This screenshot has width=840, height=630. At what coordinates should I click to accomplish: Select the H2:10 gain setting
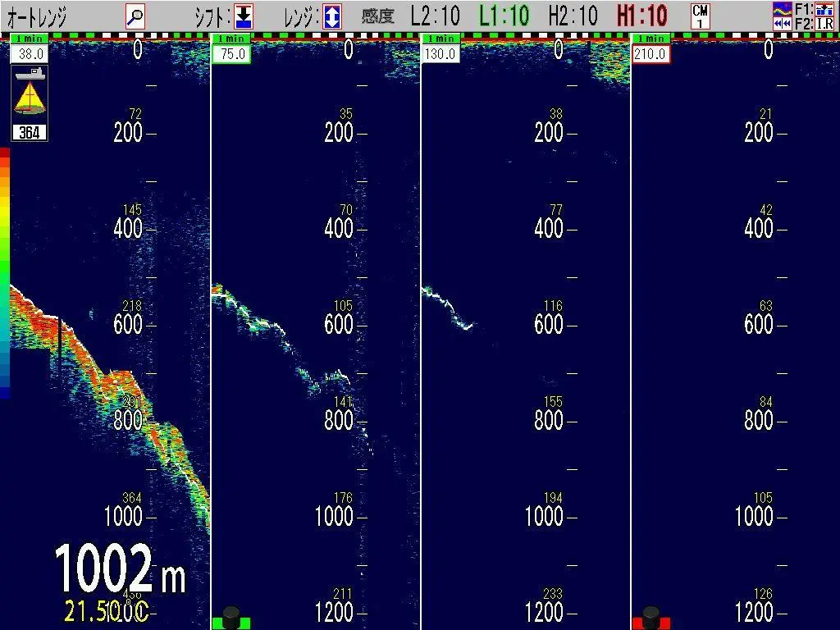pyautogui.click(x=573, y=16)
